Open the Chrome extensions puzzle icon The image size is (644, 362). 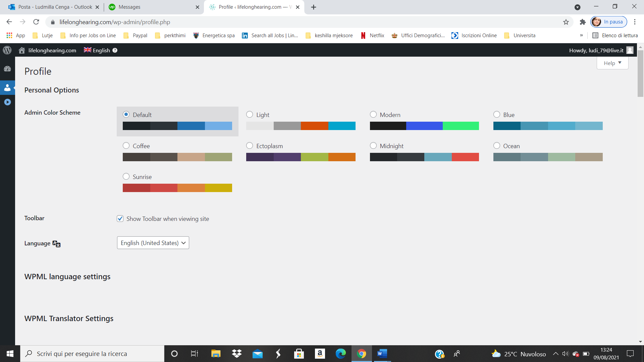pos(583,22)
